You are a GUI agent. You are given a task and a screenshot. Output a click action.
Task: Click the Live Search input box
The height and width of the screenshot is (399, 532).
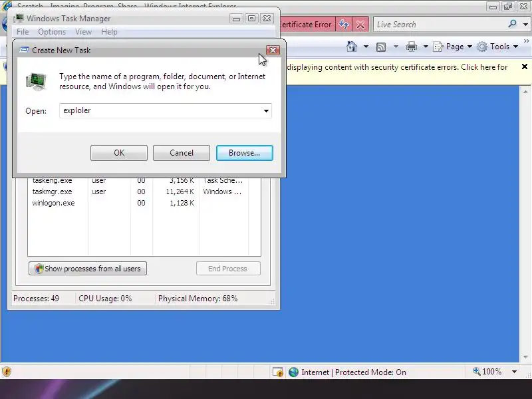point(440,25)
